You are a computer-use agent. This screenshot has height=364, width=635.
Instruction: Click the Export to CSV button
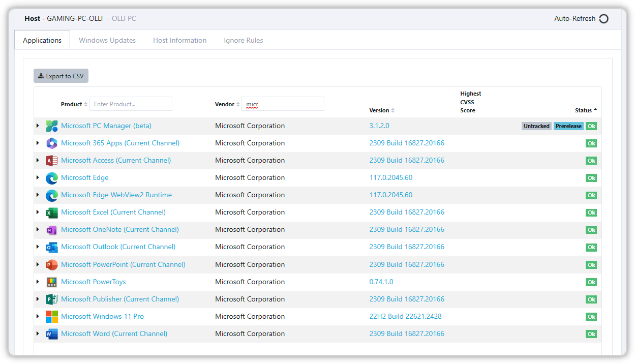61,76
